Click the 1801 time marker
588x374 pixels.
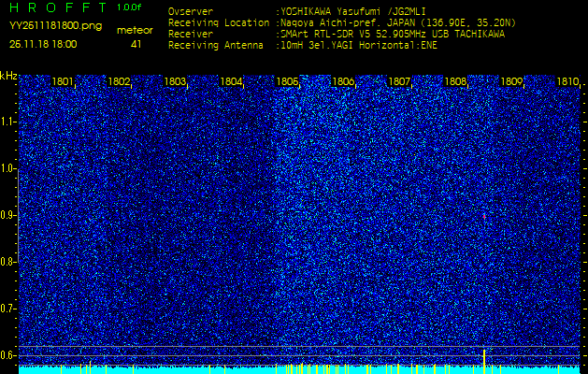pos(63,82)
